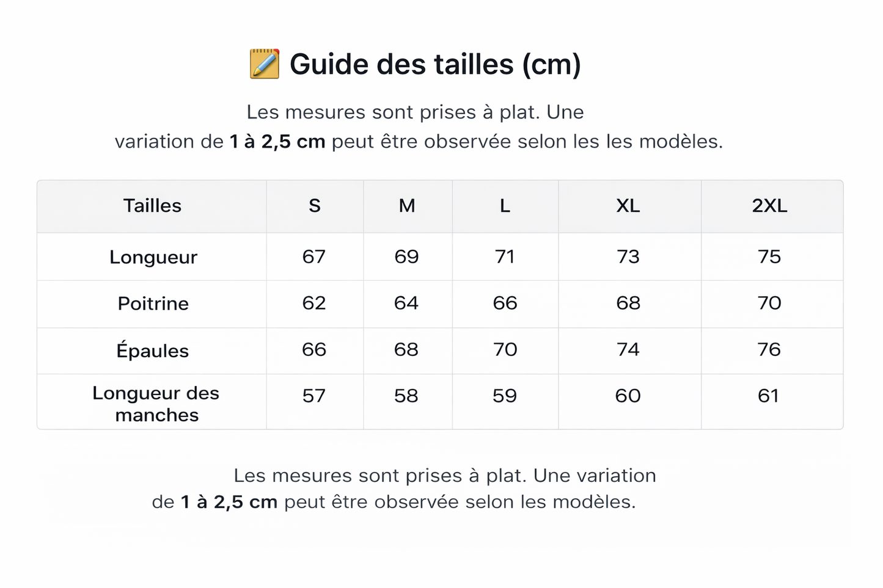Click the Poitrine row label
This screenshot has height=588, width=883.
pyautogui.click(x=153, y=303)
